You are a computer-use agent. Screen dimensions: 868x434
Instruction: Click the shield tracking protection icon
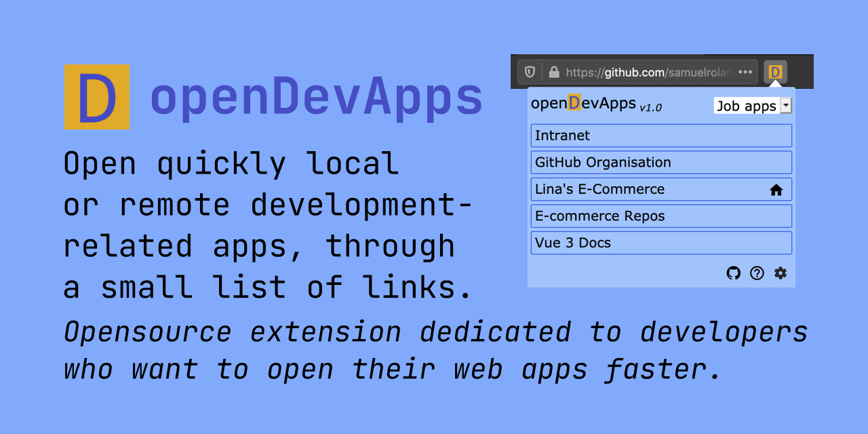[530, 72]
